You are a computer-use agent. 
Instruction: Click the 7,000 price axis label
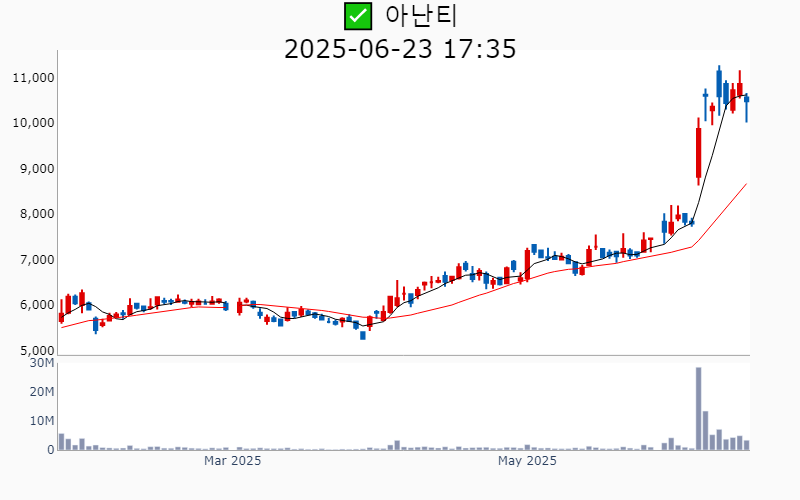click(37, 260)
